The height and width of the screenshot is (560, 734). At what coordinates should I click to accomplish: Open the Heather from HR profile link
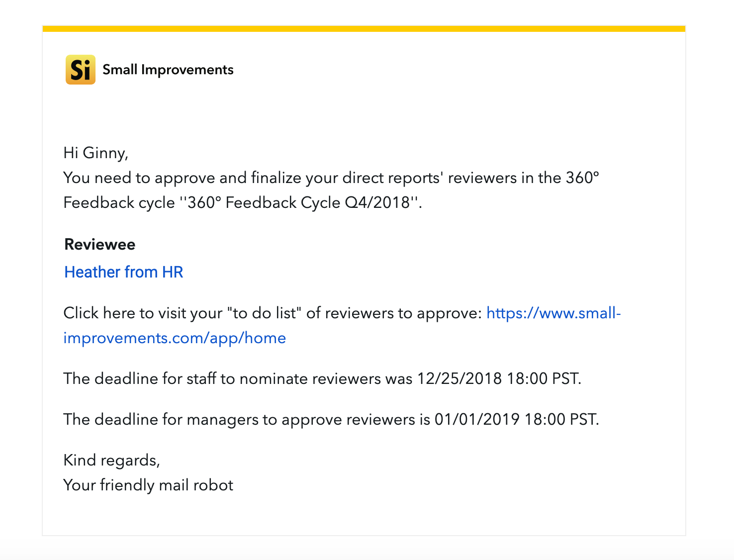(x=123, y=272)
